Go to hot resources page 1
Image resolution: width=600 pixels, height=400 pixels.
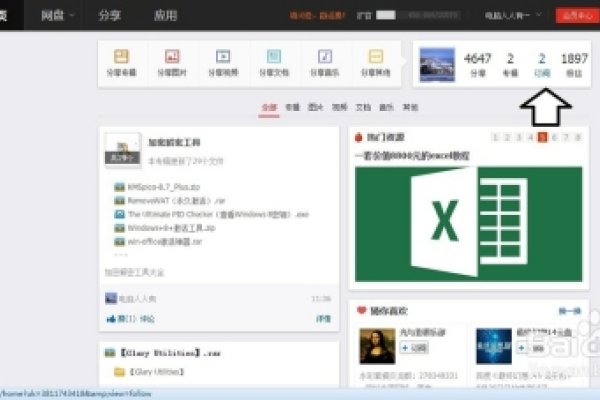point(495,137)
